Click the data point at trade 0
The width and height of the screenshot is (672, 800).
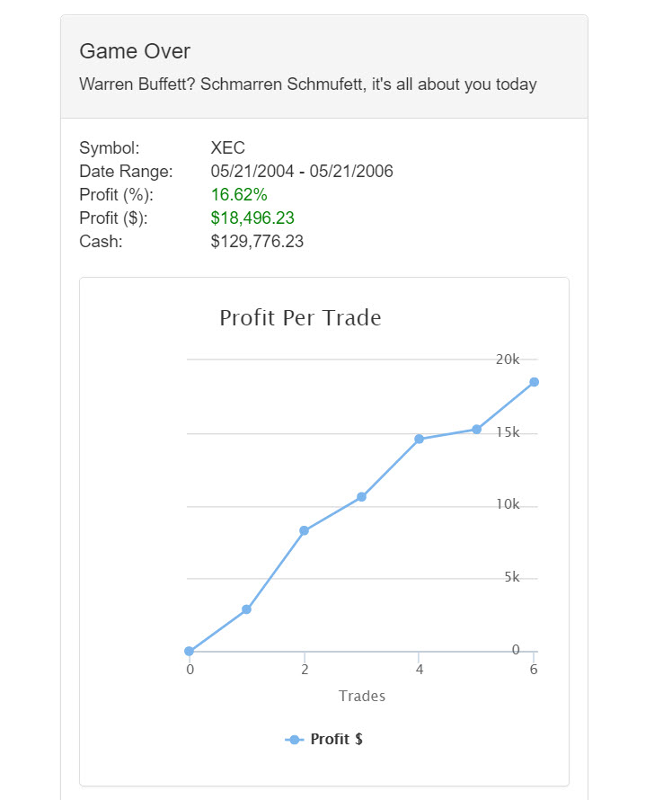(189, 651)
